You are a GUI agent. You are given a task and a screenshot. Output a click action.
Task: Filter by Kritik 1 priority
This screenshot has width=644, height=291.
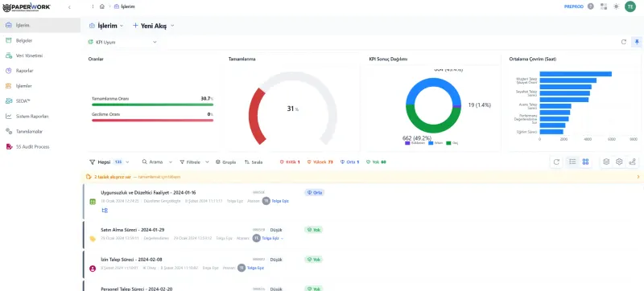(290, 162)
